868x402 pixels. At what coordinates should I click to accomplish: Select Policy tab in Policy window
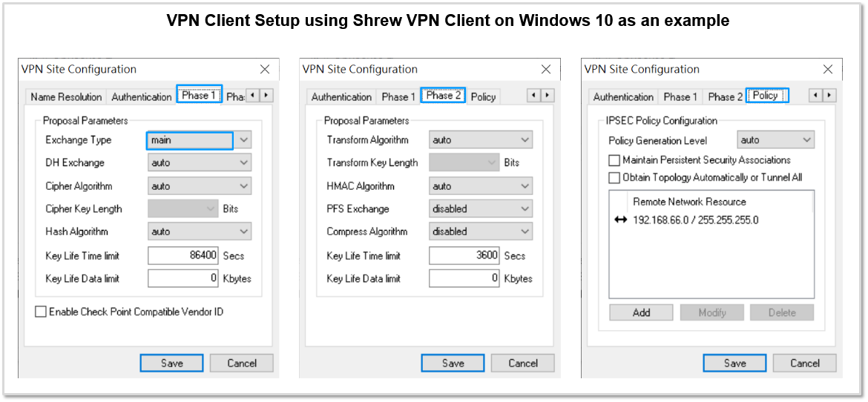(767, 95)
